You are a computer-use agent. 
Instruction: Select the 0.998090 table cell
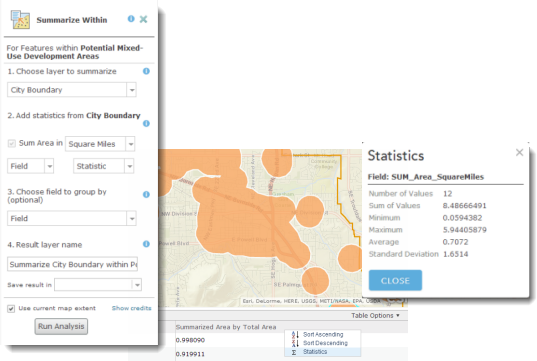190,340
